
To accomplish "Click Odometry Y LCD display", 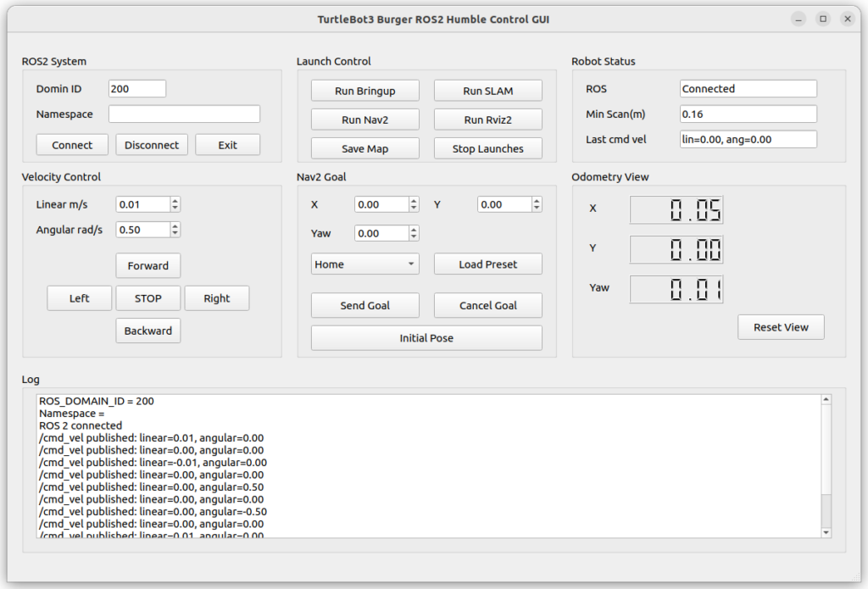I will click(676, 250).
